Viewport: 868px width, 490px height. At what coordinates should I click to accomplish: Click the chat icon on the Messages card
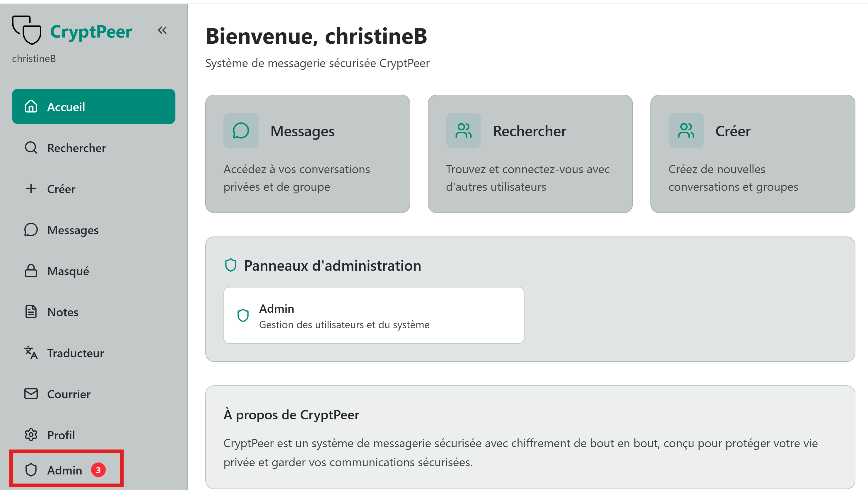[x=241, y=130]
